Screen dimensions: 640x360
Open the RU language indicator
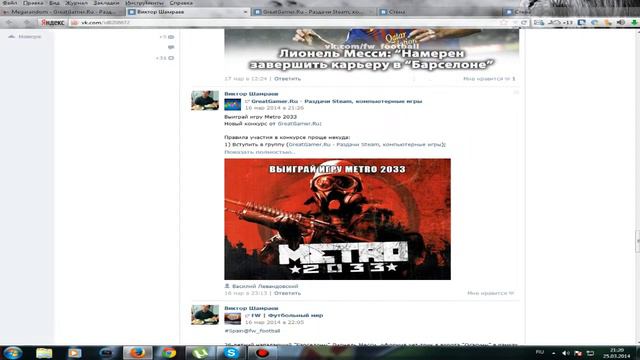click(540, 352)
